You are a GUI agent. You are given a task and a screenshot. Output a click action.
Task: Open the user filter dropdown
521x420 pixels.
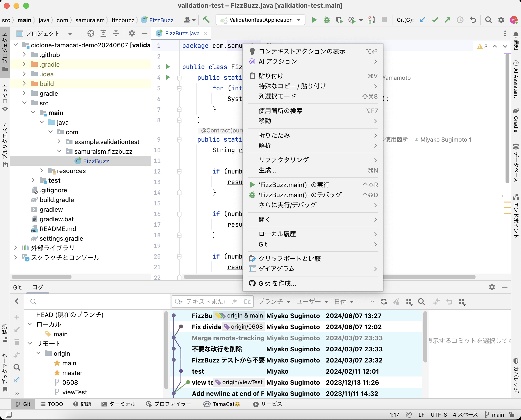point(312,302)
